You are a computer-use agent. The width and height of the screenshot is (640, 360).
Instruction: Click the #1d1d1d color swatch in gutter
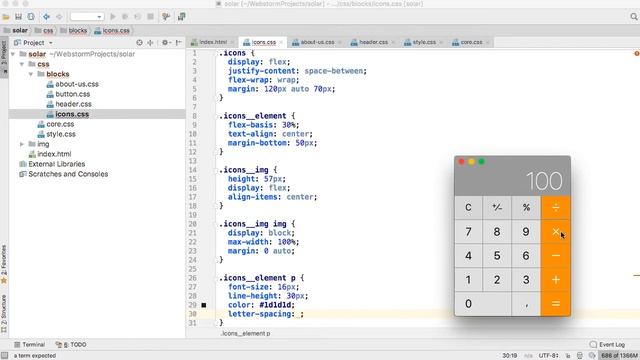(x=204, y=305)
